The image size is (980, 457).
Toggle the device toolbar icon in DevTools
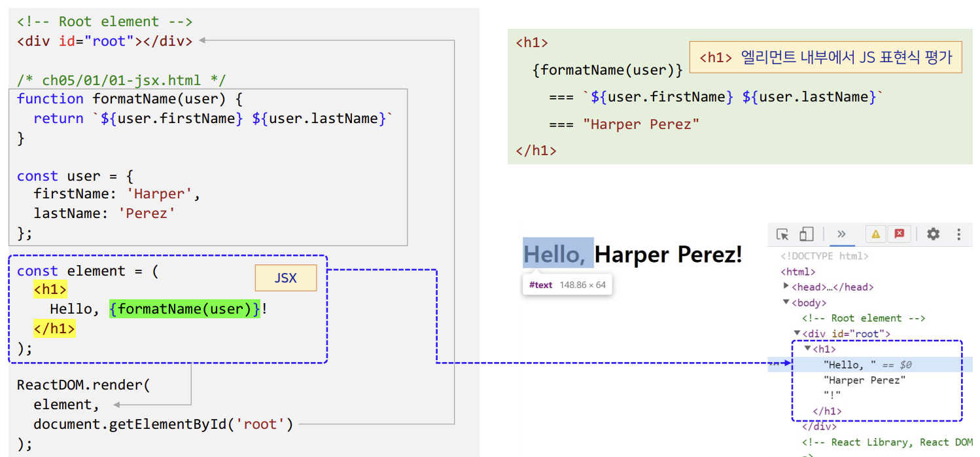(x=807, y=234)
